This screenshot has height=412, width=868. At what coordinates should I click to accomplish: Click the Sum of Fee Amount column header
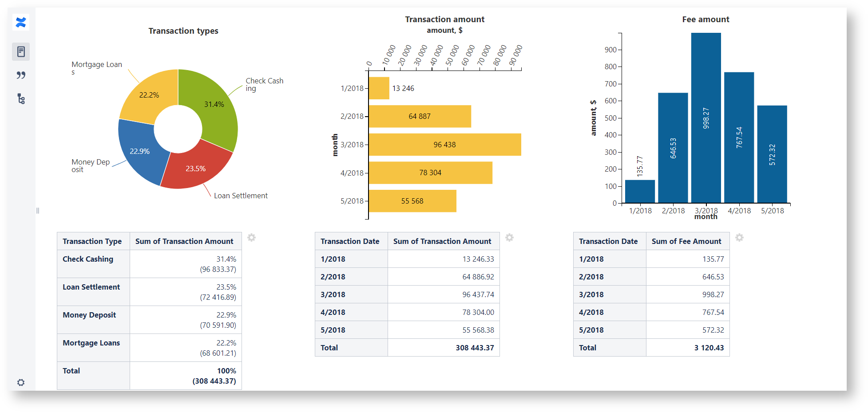pos(686,241)
